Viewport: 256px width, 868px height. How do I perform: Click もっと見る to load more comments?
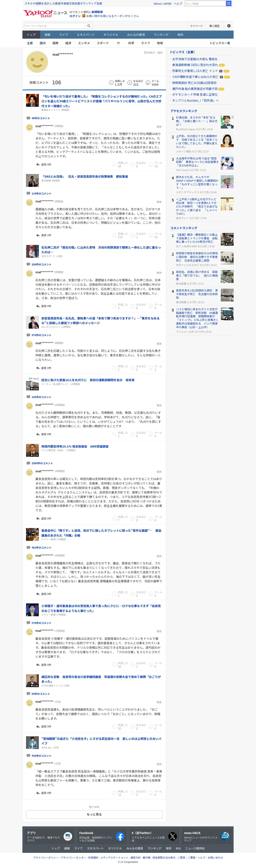click(x=94, y=815)
